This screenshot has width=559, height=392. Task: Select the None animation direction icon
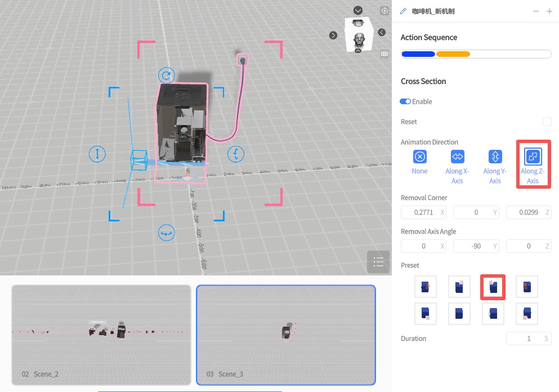420,157
